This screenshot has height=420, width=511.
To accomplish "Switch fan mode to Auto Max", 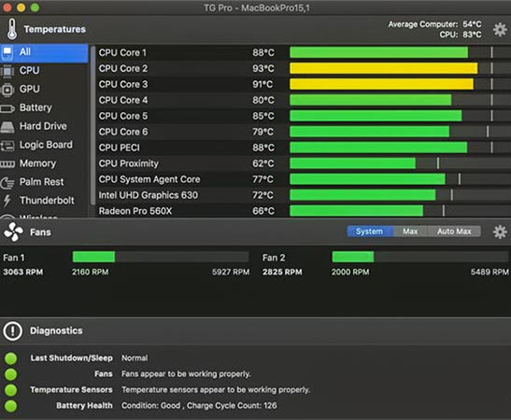I will 454,231.
